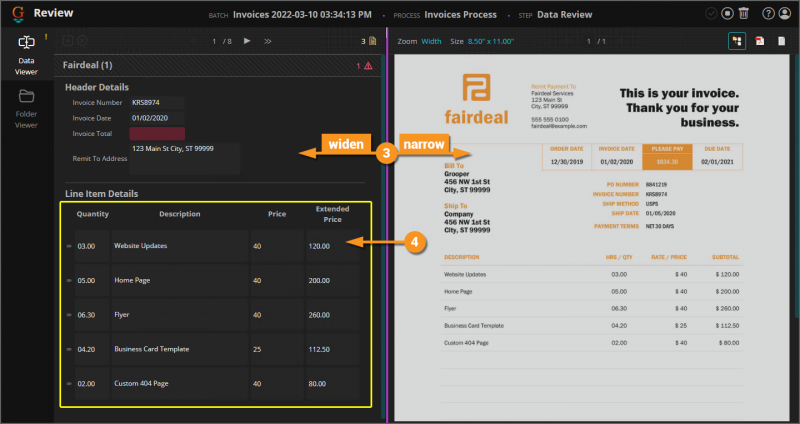Viewport: 800px width, 424px height.
Task: Jump to last document with double chevron
Action: [x=268, y=41]
